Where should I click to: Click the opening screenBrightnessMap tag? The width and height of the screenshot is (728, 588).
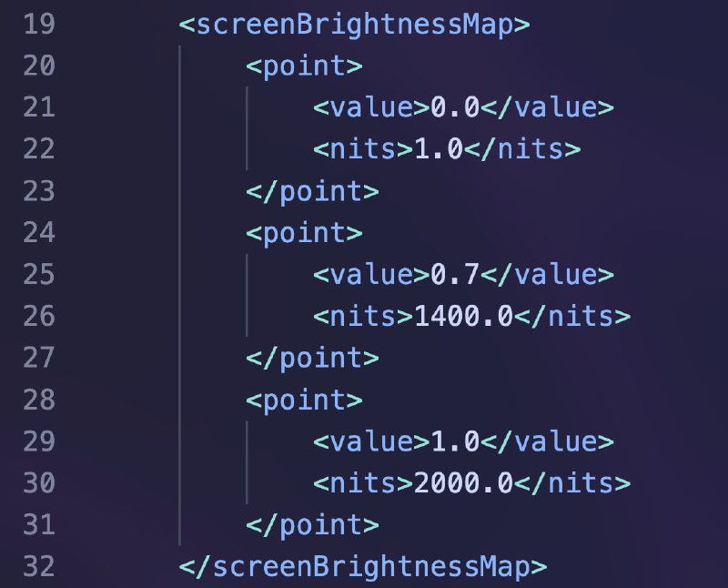point(354,25)
